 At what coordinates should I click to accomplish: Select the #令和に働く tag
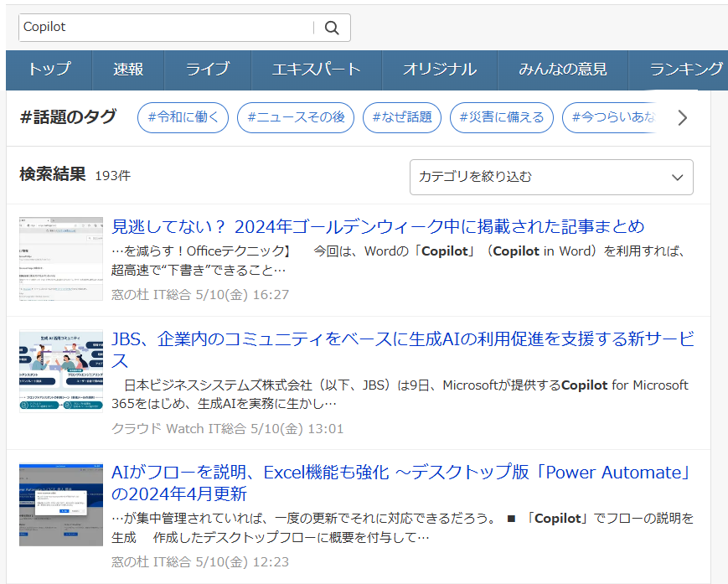pyautogui.click(x=183, y=117)
